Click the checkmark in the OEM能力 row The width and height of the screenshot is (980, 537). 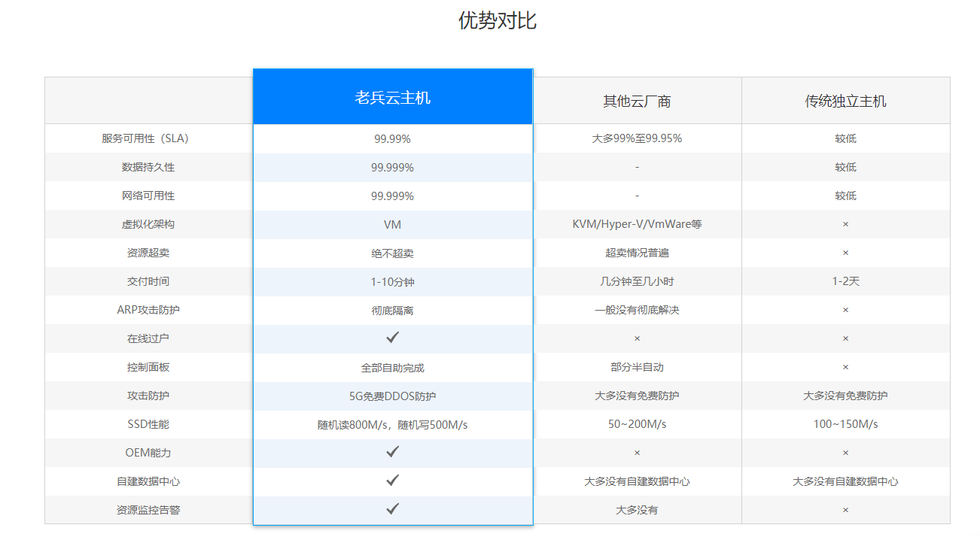click(392, 452)
